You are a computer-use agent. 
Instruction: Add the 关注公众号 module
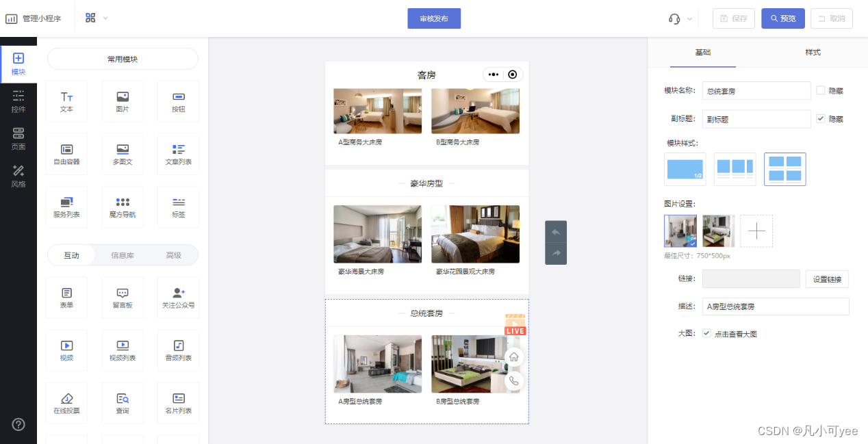[178, 298]
